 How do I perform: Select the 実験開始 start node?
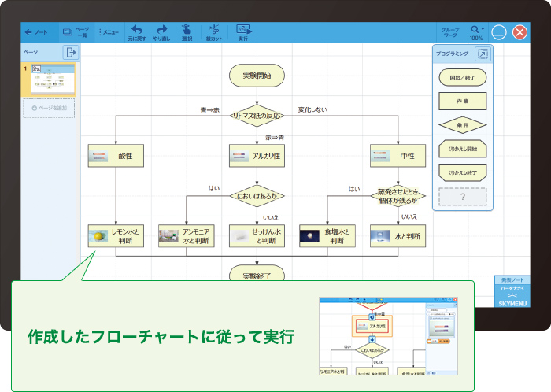tap(257, 75)
